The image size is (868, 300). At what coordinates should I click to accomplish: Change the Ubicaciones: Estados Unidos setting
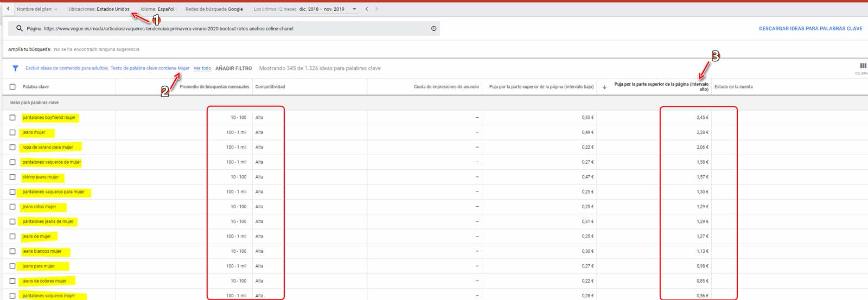tap(99, 9)
